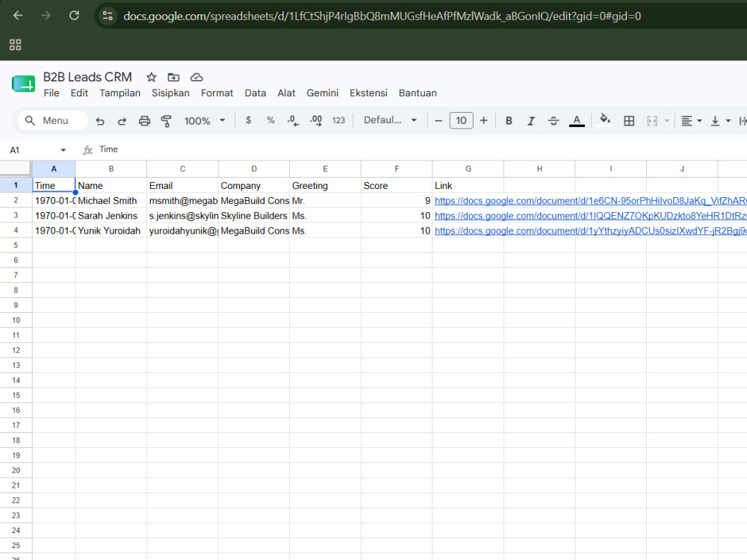Toggle bold formatting
Screen dimensions: 747x560
click(509, 121)
